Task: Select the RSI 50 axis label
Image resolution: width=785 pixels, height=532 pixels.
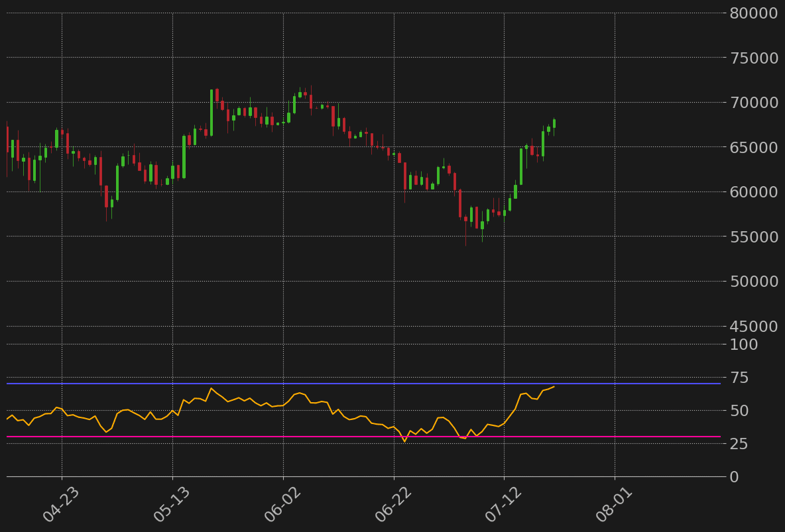Action: click(739, 411)
